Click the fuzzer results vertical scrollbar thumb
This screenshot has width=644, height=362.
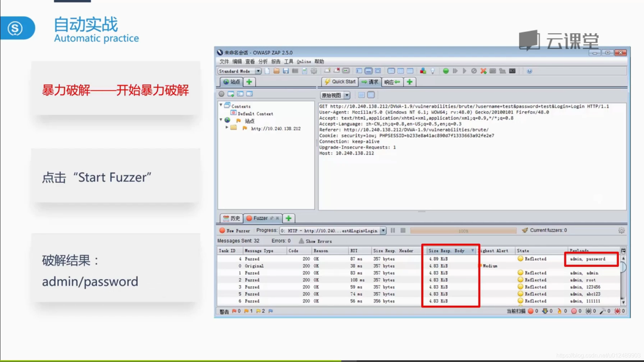(x=623, y=267)
